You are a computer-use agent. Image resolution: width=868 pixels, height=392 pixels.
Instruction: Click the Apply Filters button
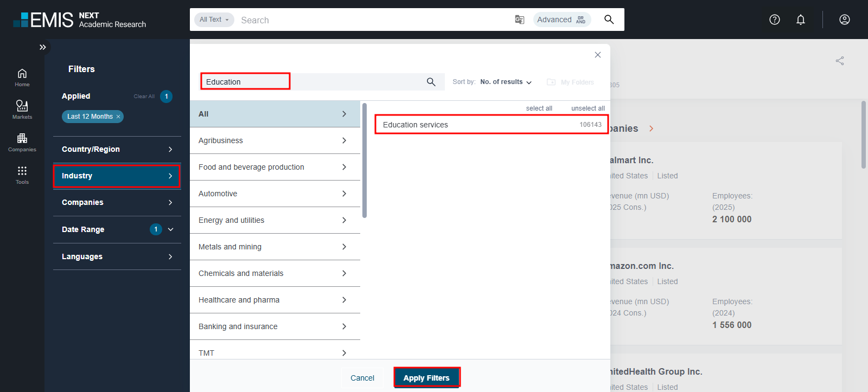(426, 378)
